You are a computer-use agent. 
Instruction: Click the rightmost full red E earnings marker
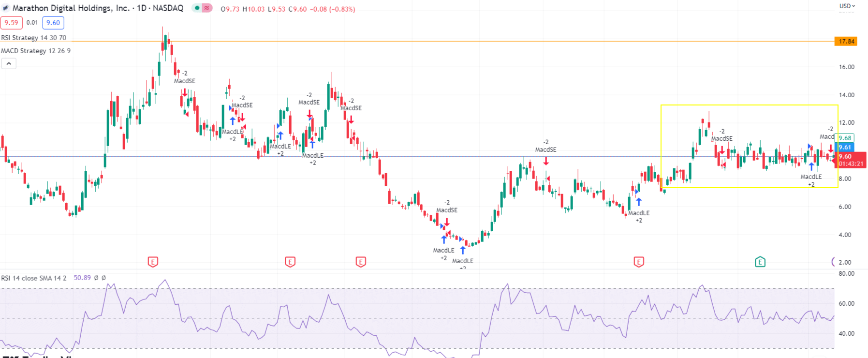coord(639,262)
